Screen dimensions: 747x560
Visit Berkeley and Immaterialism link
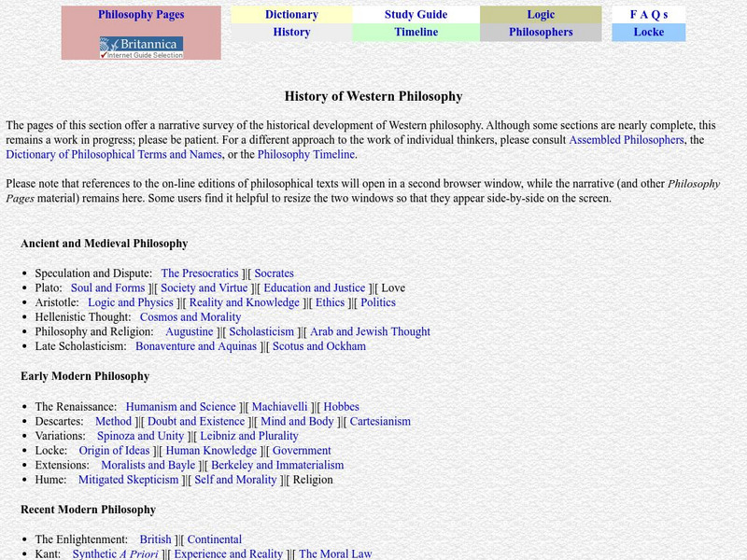click(x=277, y=465)
